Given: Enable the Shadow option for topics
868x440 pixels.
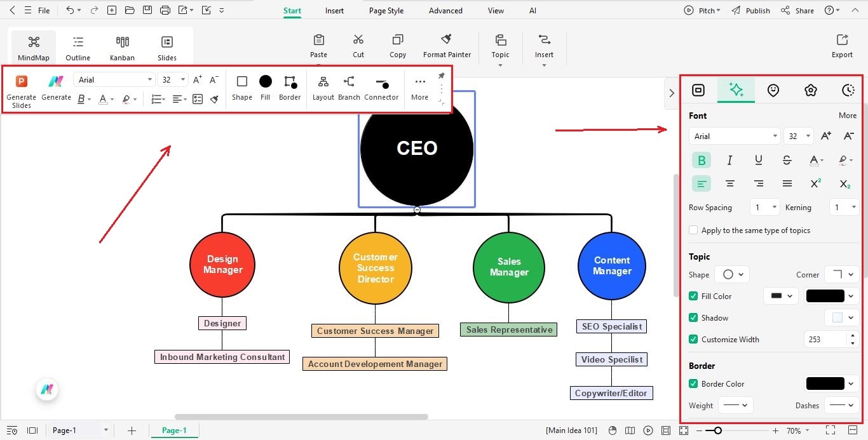Looking at the screenshot, I should [693, 317].
